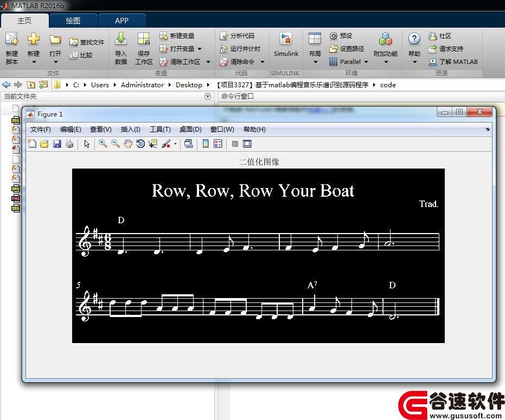505x420 pixels.
Task: Expand the brush color dropdown arrow
Action: (x=175, y=144)
